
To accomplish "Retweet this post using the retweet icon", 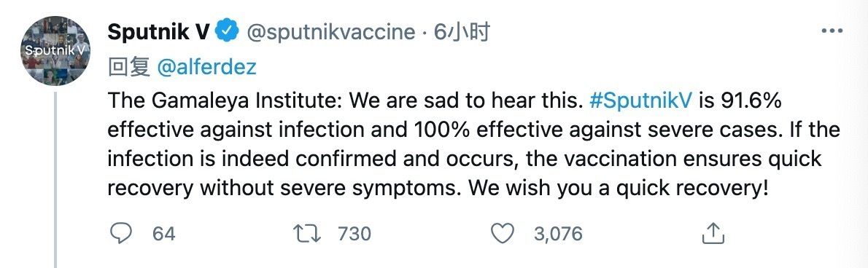I will 309,234.
